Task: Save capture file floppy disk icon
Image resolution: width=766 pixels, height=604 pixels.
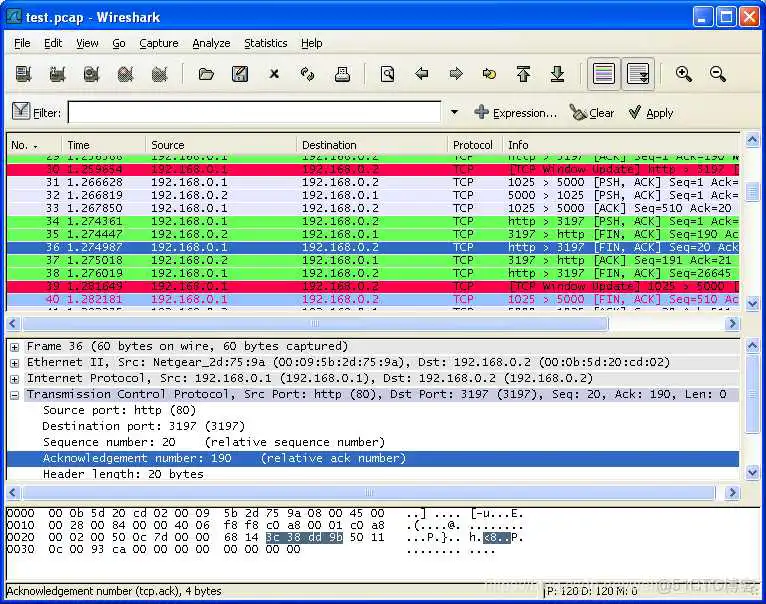Action: pos(240,74)
